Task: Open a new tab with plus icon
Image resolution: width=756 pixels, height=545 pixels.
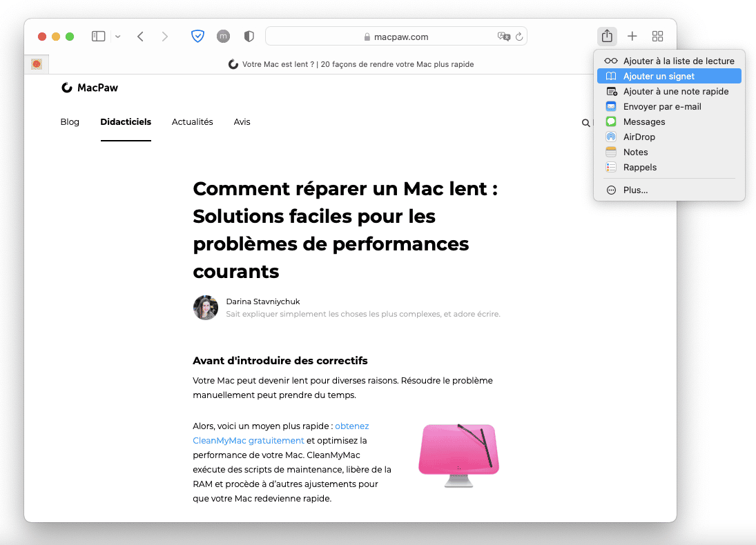Action: pyautogui.click(x=632, y=37)
